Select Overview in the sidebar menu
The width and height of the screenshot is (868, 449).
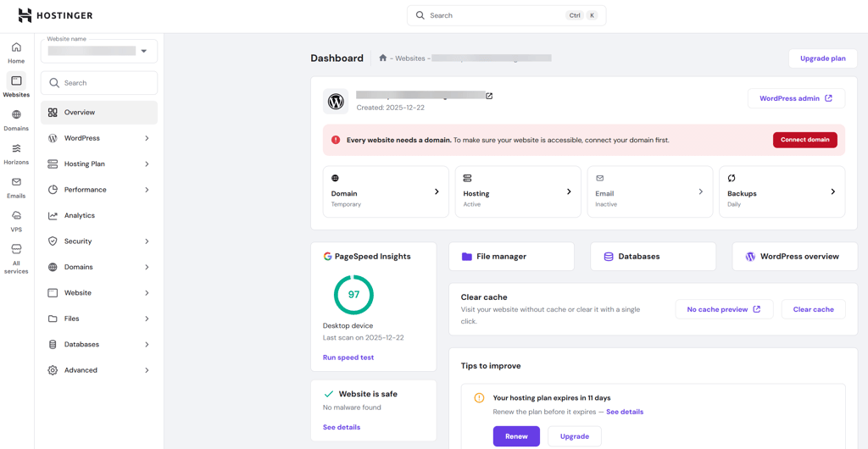(99, 112)
